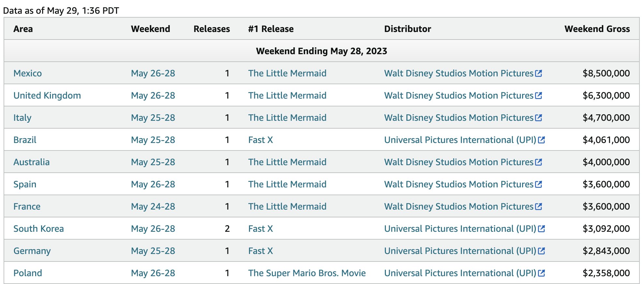
Task: Click external link icon in Poland row
Action: coord(541,273)
